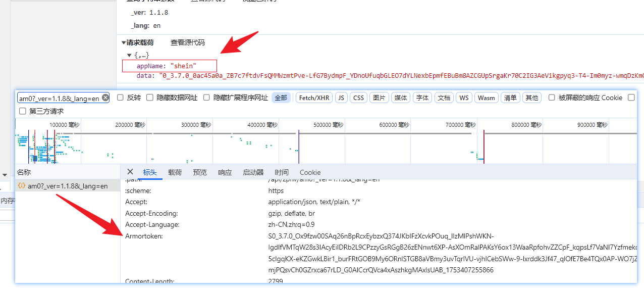Switch to the 载荷 tab
The width and height of the screenshot is (644, 288).
tap(175, 172)
